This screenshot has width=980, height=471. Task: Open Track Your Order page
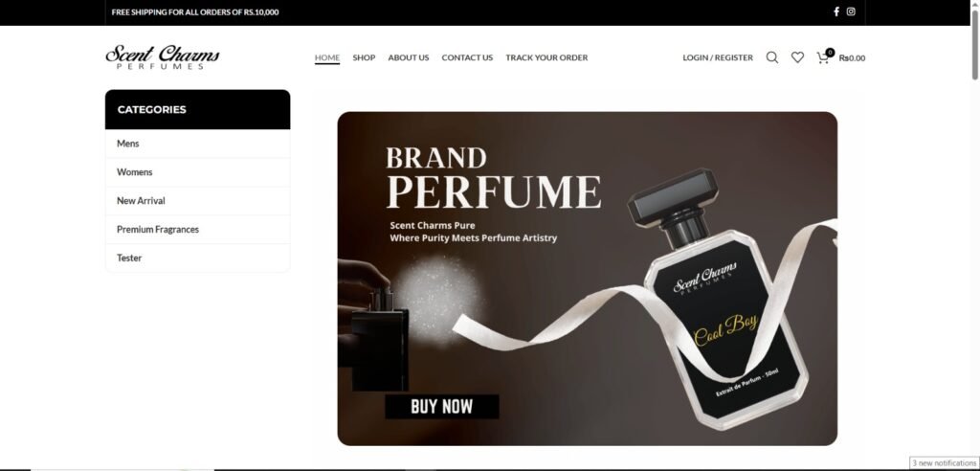tap(546, 57)
